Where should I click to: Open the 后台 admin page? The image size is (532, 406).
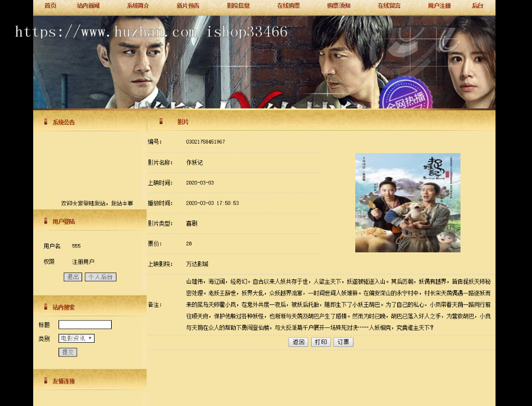pos(477,6)
